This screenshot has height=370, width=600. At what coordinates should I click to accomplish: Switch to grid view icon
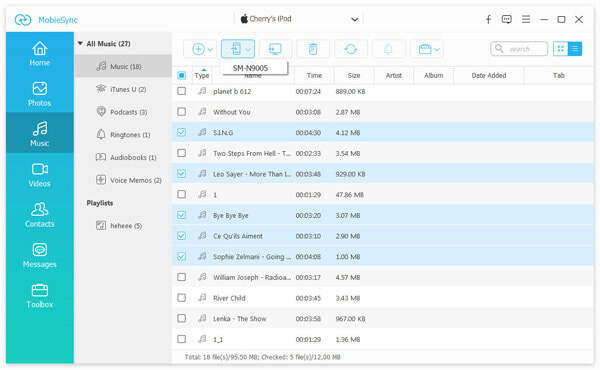point(561,49)
